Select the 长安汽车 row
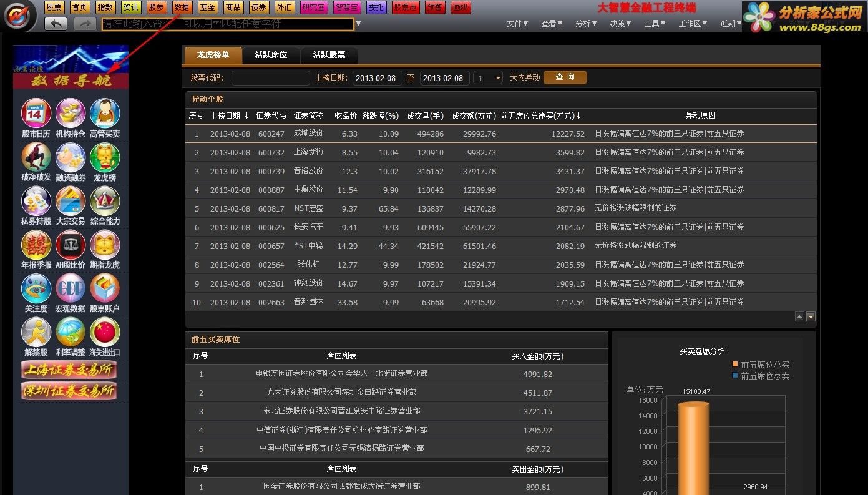Screen dimensions: 868x495 coord(500,227)
